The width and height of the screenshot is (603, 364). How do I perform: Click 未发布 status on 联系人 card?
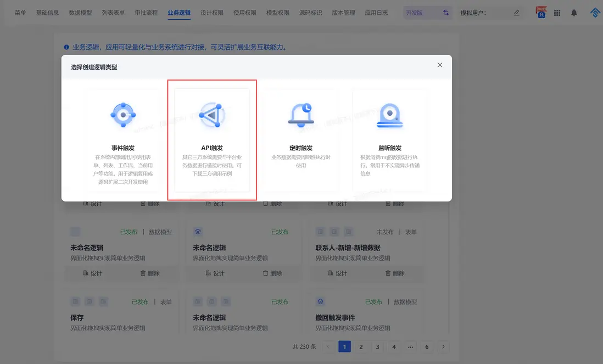pos(385,232)
